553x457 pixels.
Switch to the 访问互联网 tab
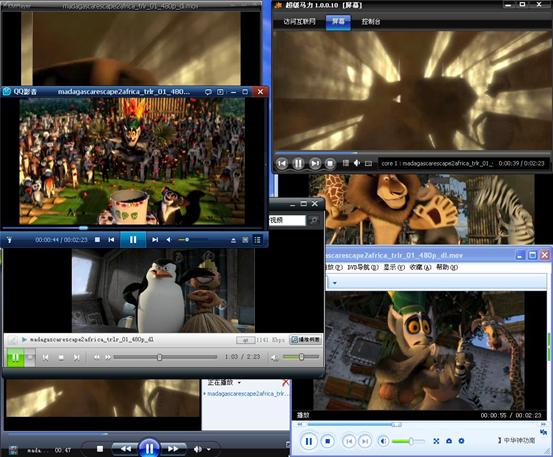(x=299, y=22)
